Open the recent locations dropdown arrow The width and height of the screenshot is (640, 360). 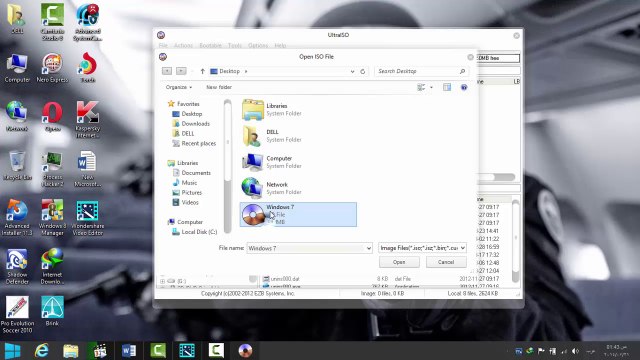192,71
